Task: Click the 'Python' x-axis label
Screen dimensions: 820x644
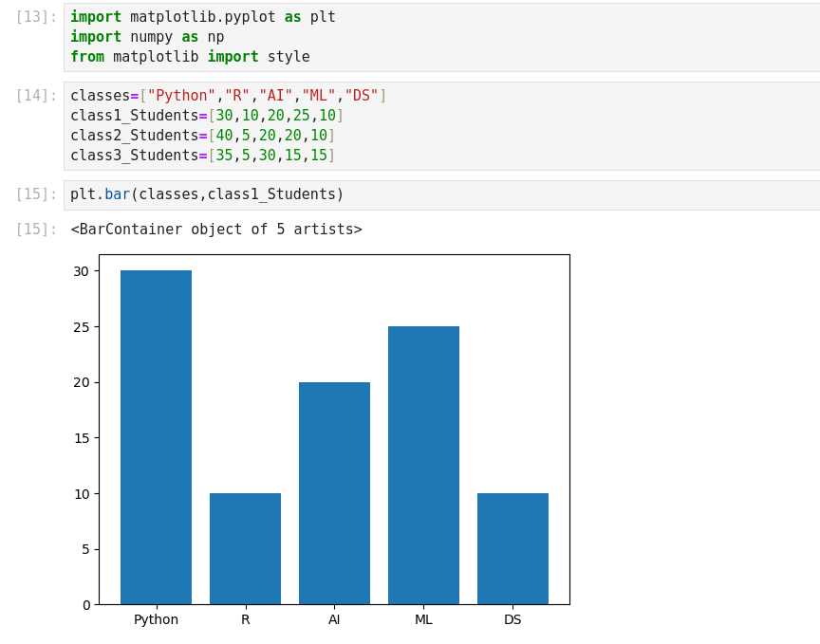Action: (156, 620)
